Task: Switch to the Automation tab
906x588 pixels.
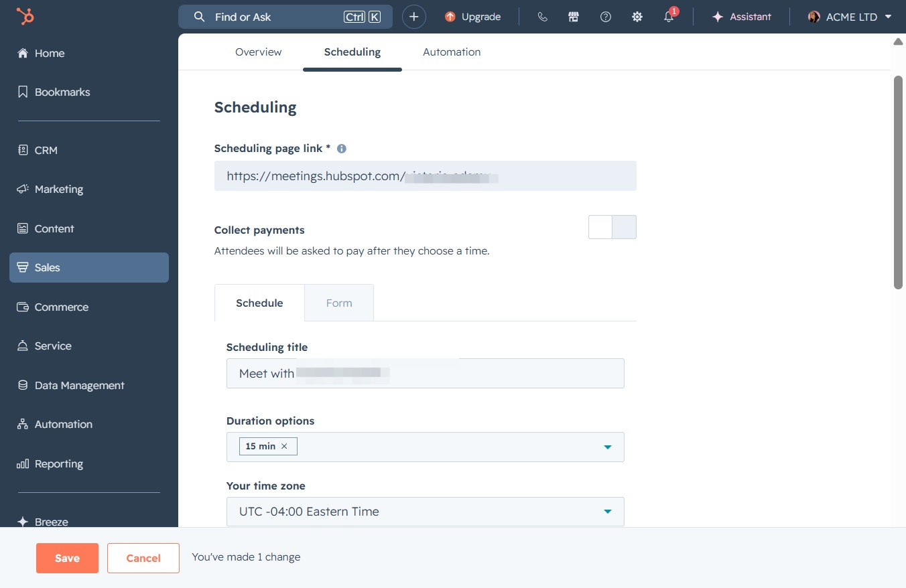Action: (452, 52)
